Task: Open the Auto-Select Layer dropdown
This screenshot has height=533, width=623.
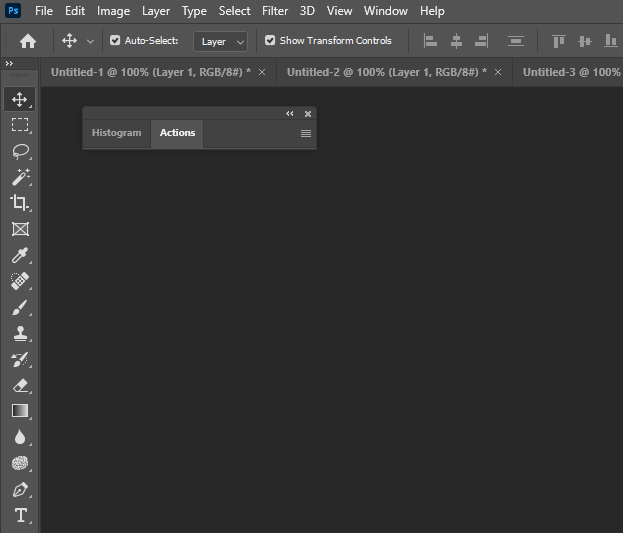Action: pos(221,41)
